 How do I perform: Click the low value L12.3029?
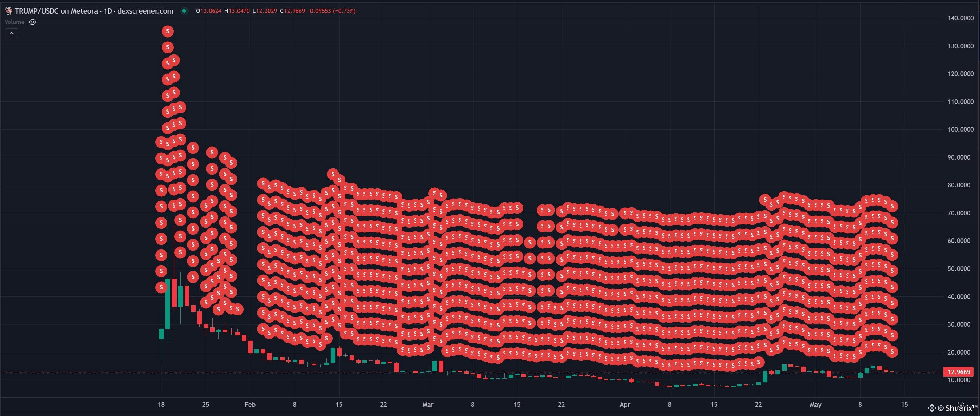click(265, 11)
